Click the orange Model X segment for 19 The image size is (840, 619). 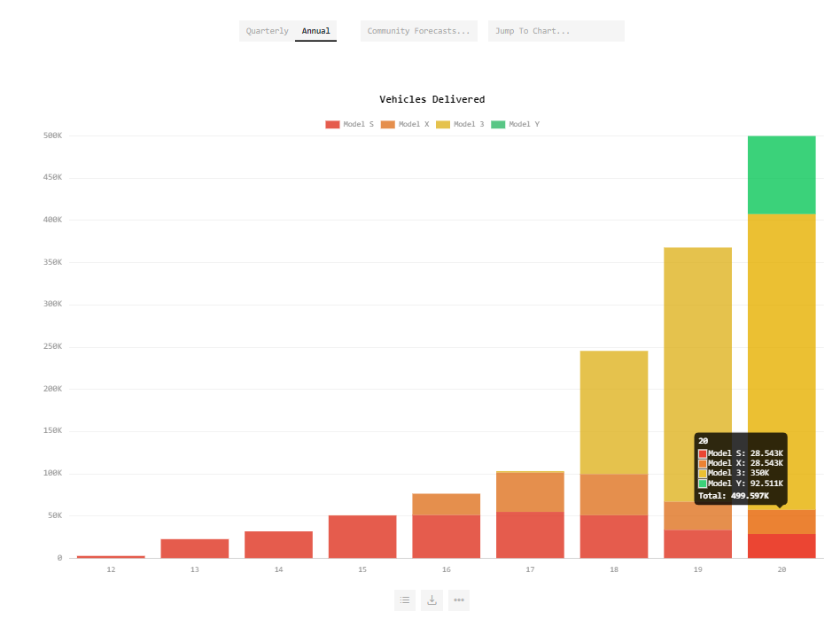(x=697, y=516)
